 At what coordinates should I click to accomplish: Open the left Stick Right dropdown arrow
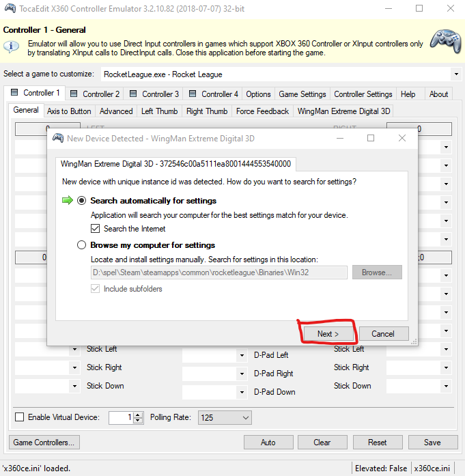(x=74, y=367)
